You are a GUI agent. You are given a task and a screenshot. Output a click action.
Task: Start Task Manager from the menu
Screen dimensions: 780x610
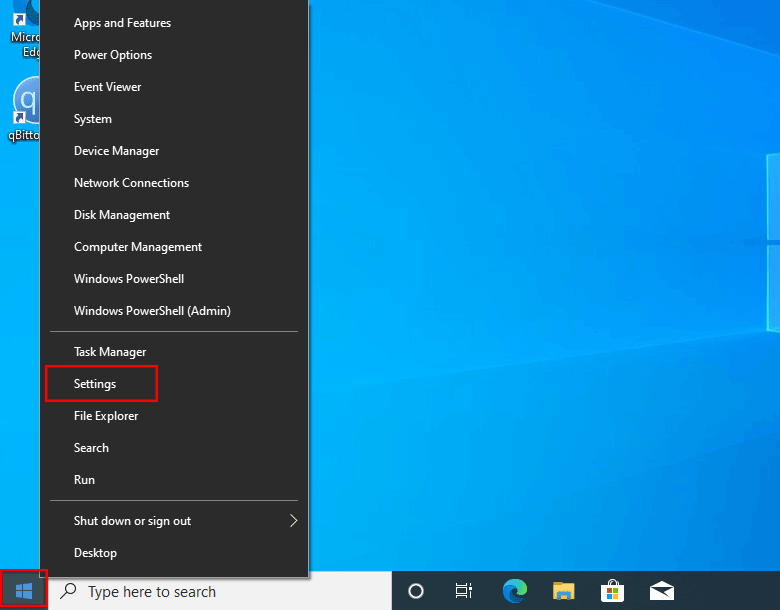click(110, 352)
